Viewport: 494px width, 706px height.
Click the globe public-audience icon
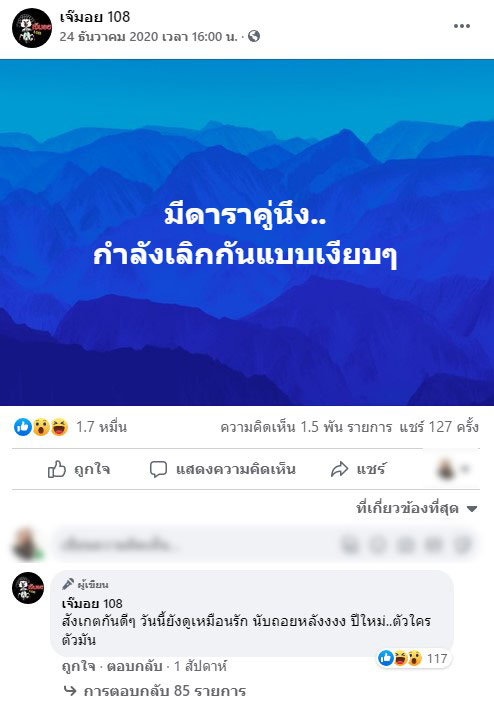click(x=254, y=36)
